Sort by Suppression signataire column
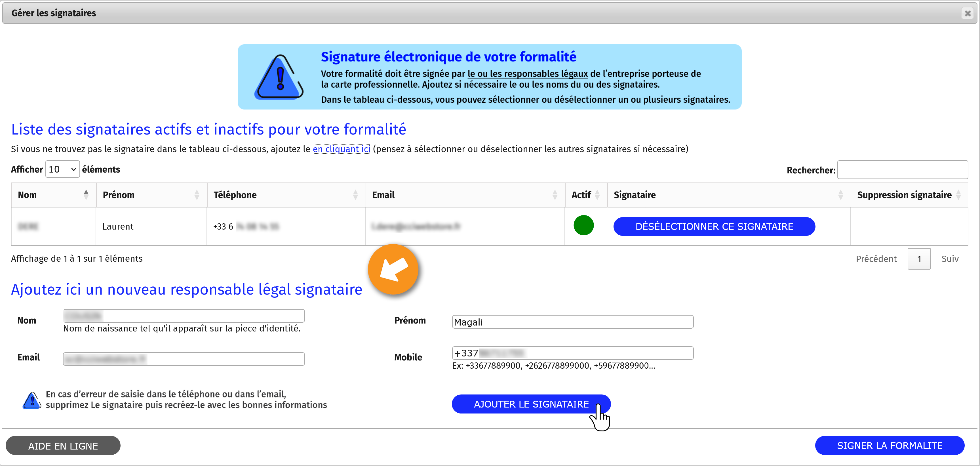Screen dimensions: 980x466 point(909,195)
